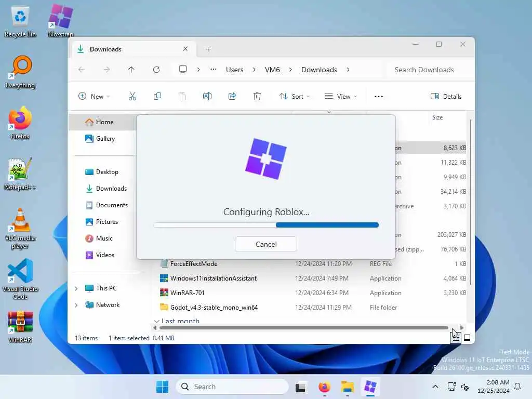Viewport: 532px width, 399px height.
Task: Open the Windows Start menu
Action: coord(162,387)
